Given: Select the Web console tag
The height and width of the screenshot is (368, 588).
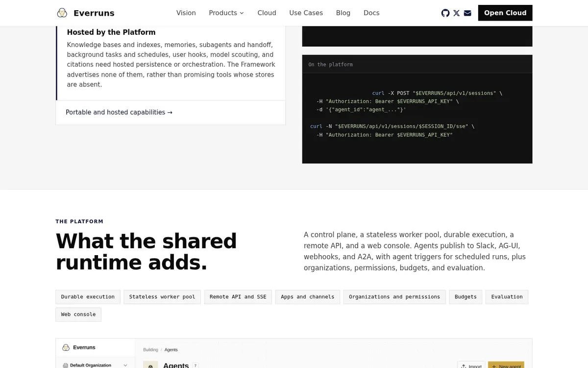Looking at the screenshot, I should point(78,315).
